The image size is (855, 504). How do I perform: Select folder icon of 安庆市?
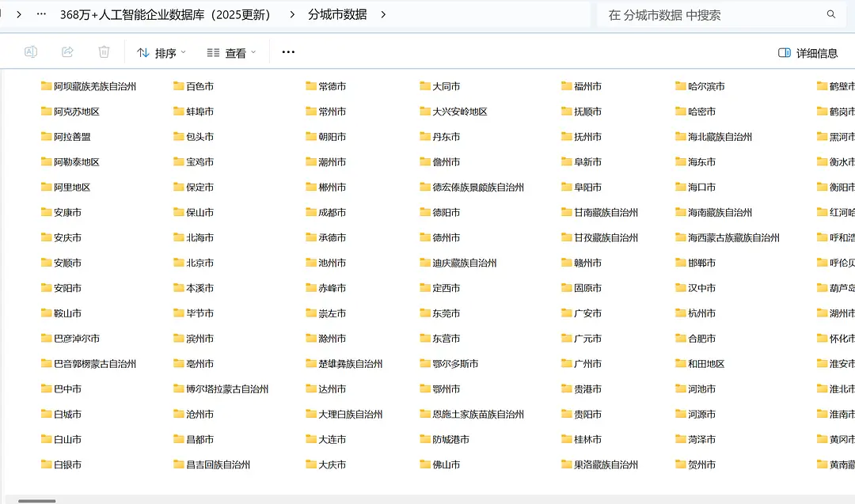47,237
